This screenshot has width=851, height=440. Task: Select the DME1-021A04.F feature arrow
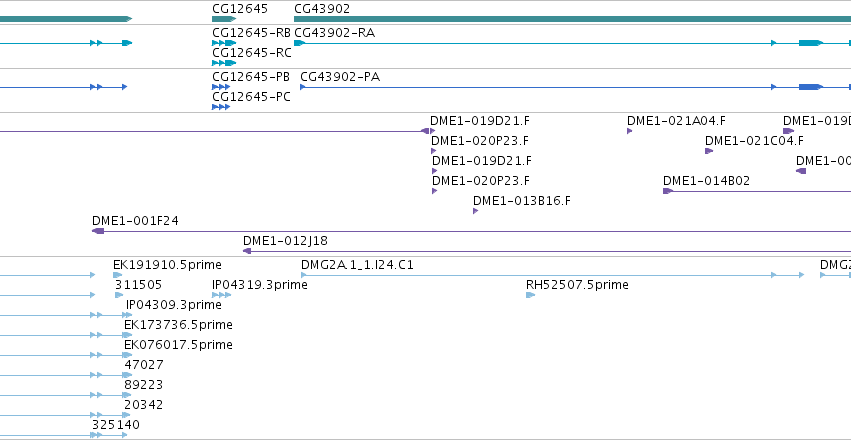tap(630, 131)
